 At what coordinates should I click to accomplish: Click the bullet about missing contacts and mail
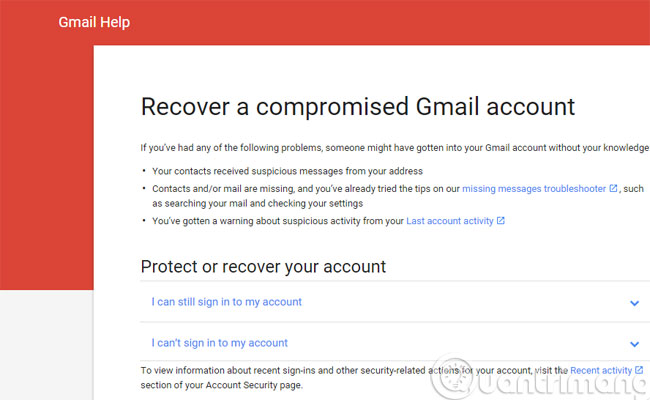point(300,188)
